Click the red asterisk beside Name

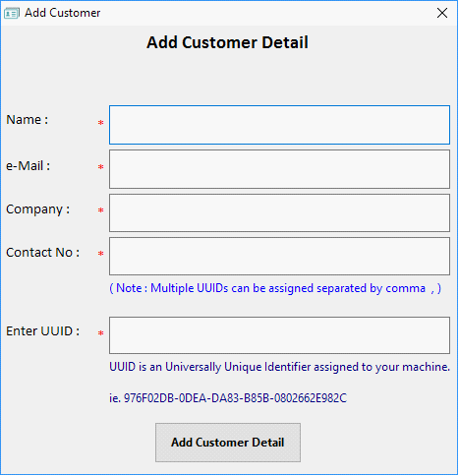click(101, 123)
